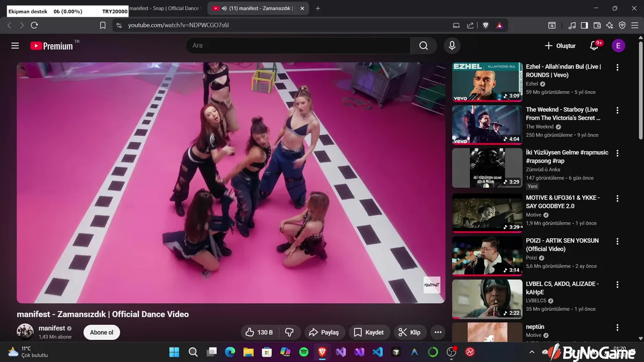Viewport: 644px width, 362px height.
Task: Click the search magnifier button
Action: (x=424, y=46)
